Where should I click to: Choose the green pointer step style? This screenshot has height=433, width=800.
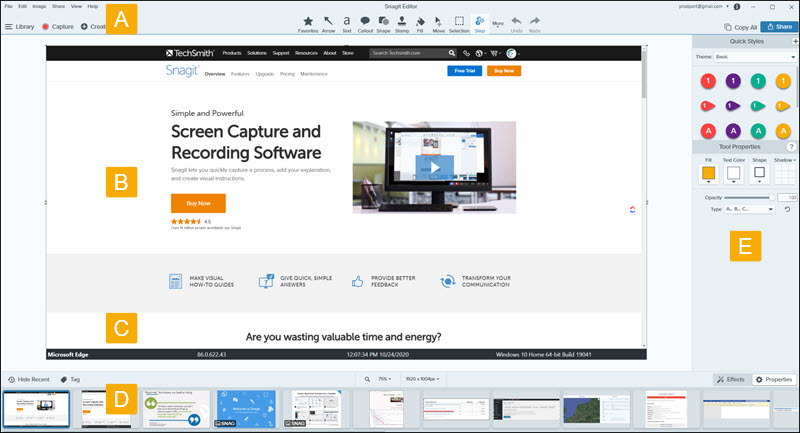click(x=758, y=106)
